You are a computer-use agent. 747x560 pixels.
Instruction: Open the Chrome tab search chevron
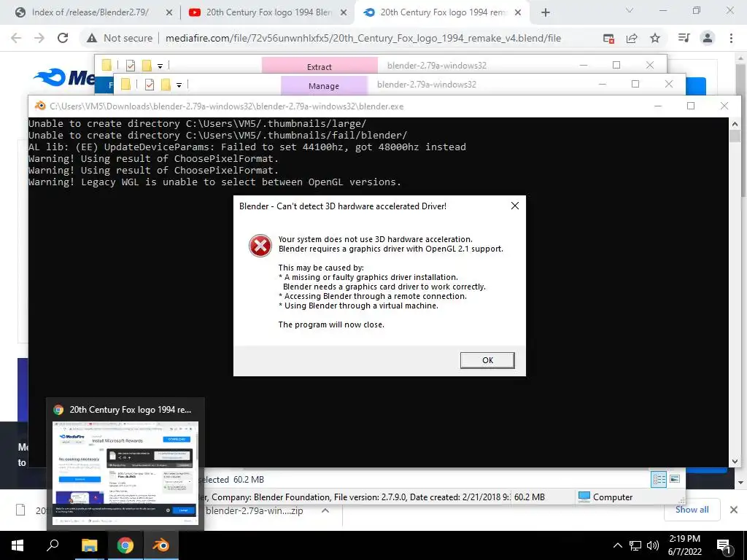click(630, 10)
